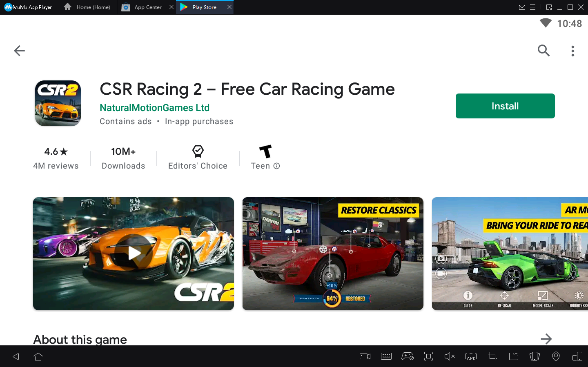Switch to the App Center tab
Viewport: 588px width, 367px height.
coord(143,7)
